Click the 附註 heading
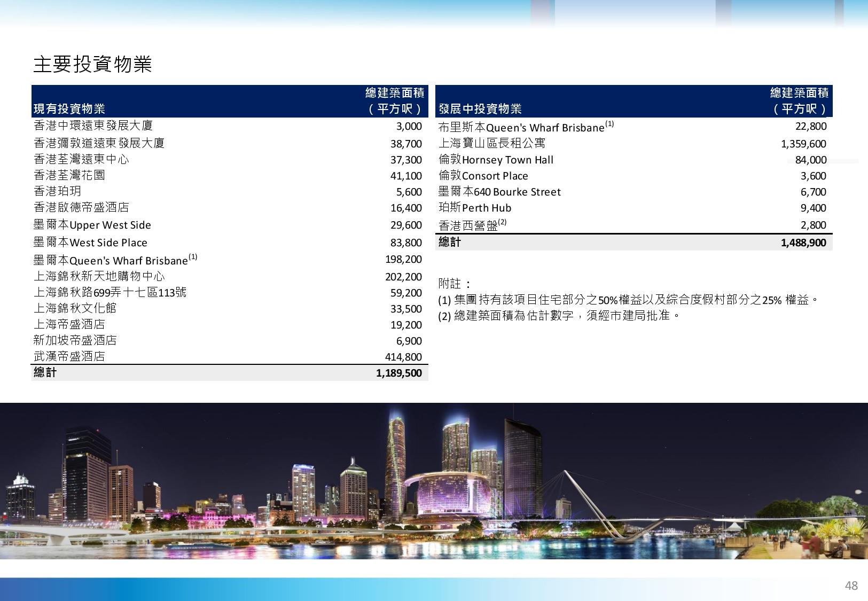This screenshot has height=601, width=868. click(x=455, y=283)
